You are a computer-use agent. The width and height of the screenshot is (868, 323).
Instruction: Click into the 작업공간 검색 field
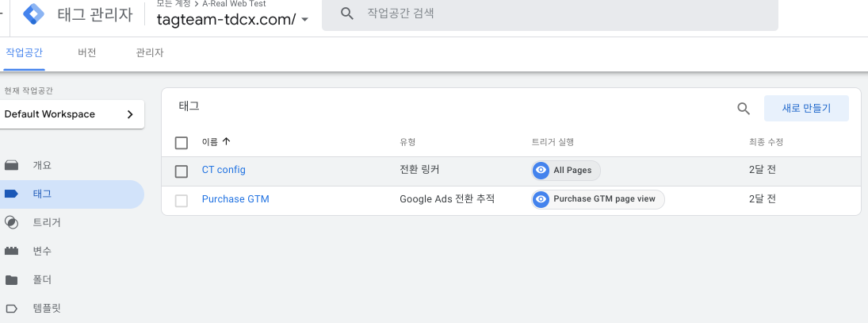point(550,13)
